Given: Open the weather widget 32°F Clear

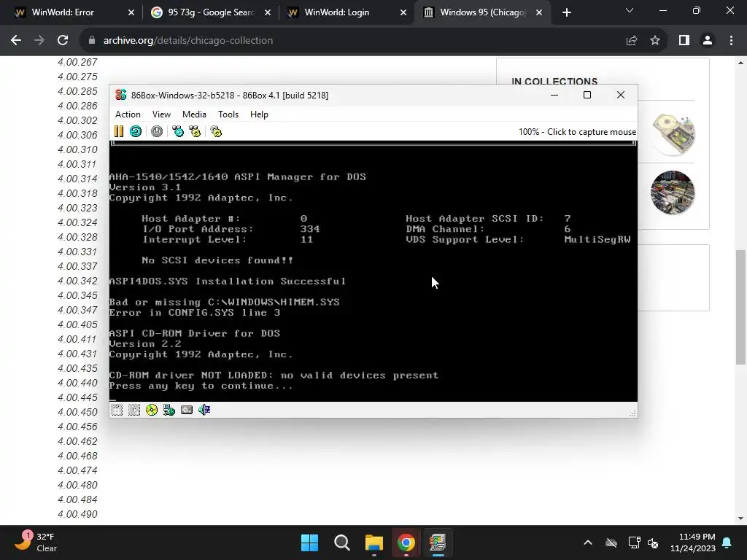Looking at the screenshot, I should pos(36,542).
